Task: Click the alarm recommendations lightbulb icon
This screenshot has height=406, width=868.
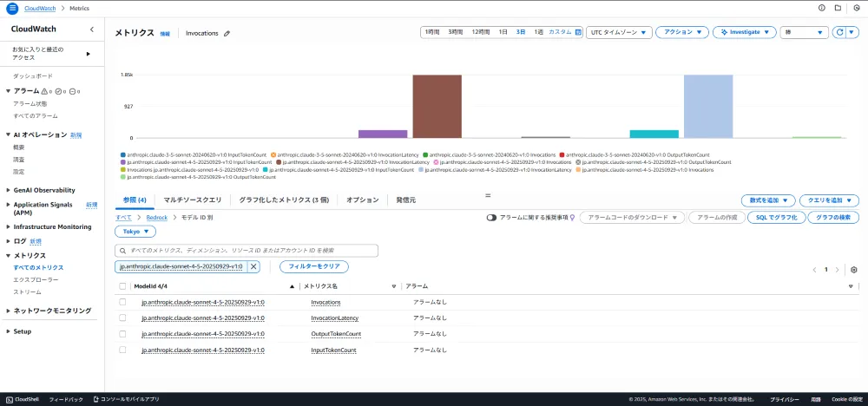Action: 572,218
